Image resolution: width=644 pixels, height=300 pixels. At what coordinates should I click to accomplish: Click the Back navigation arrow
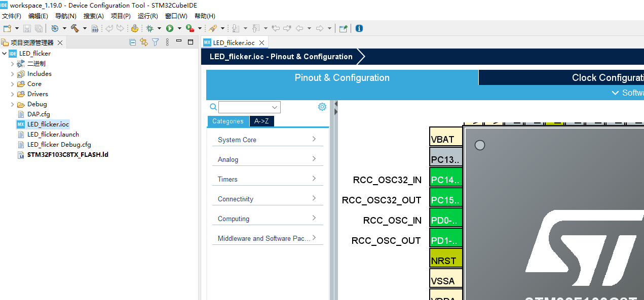tap(299, 28)
